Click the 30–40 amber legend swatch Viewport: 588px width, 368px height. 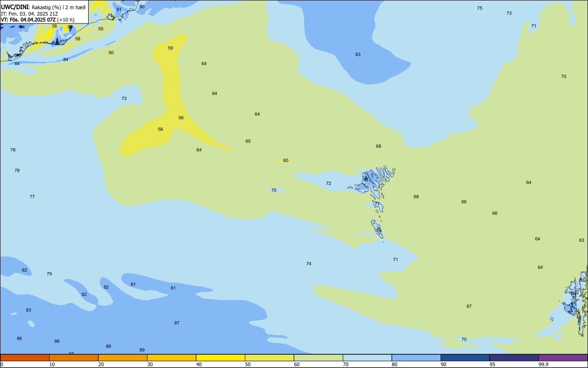click(171, 357)
